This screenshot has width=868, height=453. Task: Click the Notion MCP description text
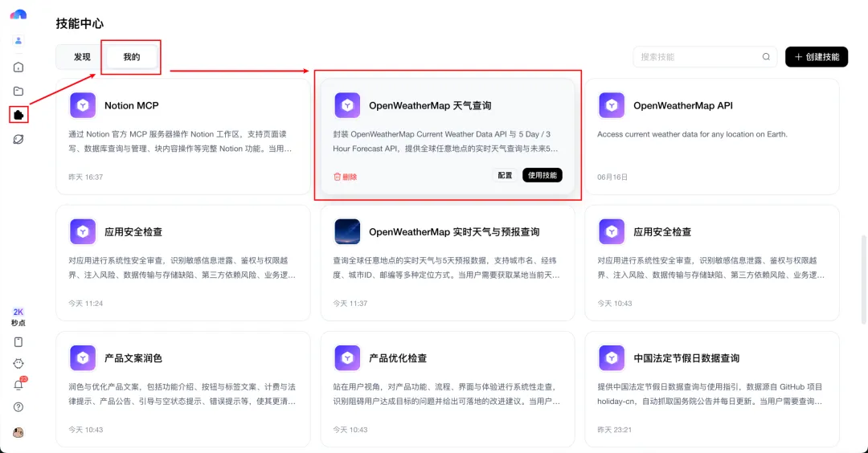pyautogui.click(x=180, y=141)
